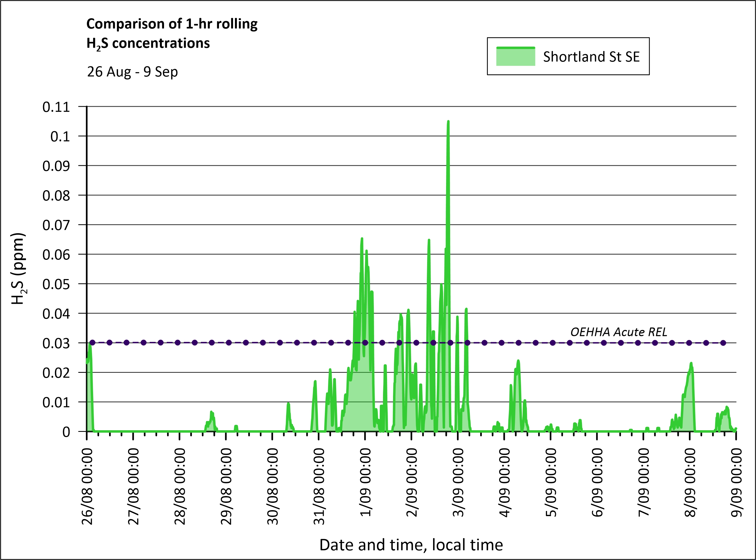
Task: Click the 9/09 00:00 x-axis date label
Action: (x=736, y=482)
